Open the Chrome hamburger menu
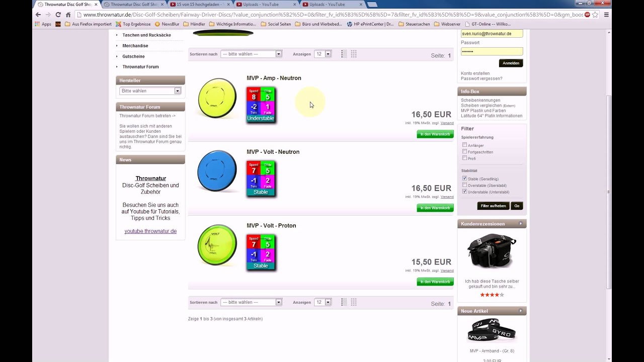The height and width of the screenshot is (362, 644). coord(606,15)
